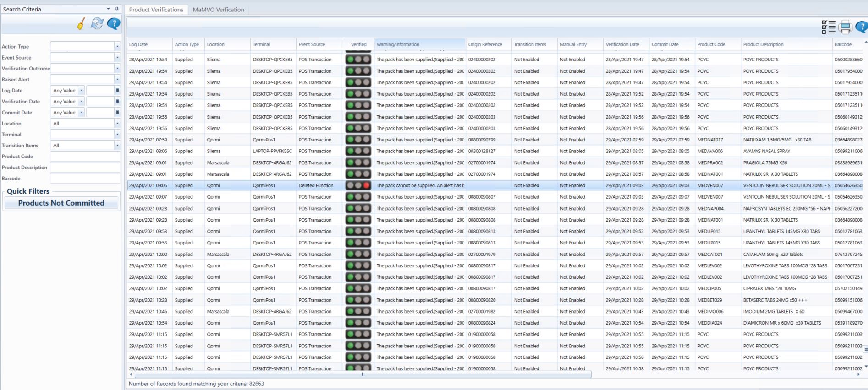Select the 'Deleted Function' event source cell
The height and width of the screenshot is (390, 868).
(319, 185)
